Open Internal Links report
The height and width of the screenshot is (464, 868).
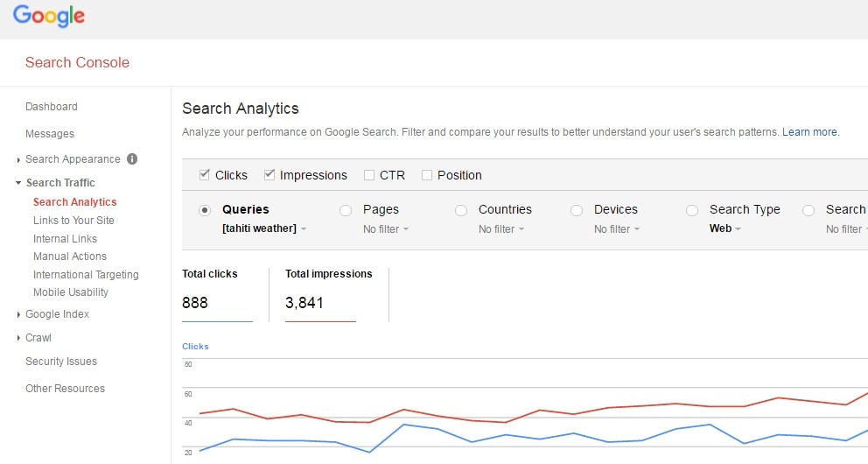coord(65,239)
